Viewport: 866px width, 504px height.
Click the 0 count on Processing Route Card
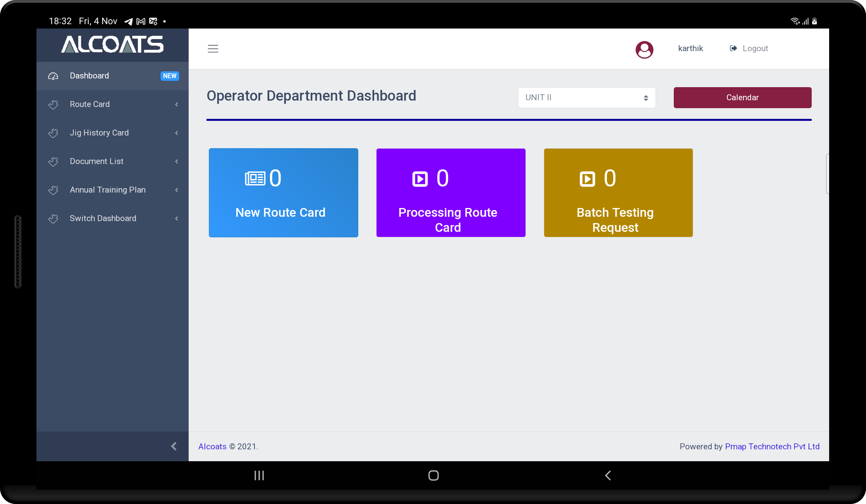(x=443, y=178)
